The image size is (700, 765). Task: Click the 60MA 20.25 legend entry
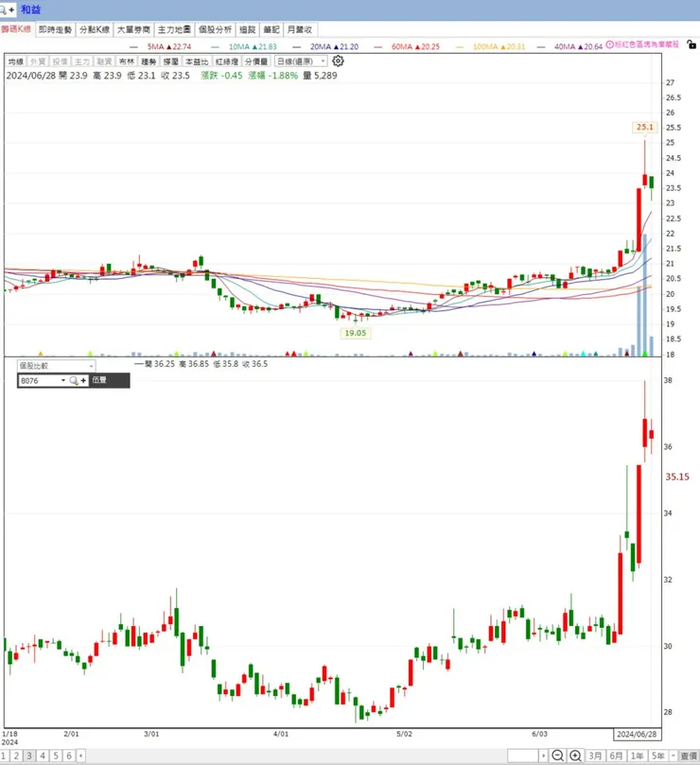point(407,47)
